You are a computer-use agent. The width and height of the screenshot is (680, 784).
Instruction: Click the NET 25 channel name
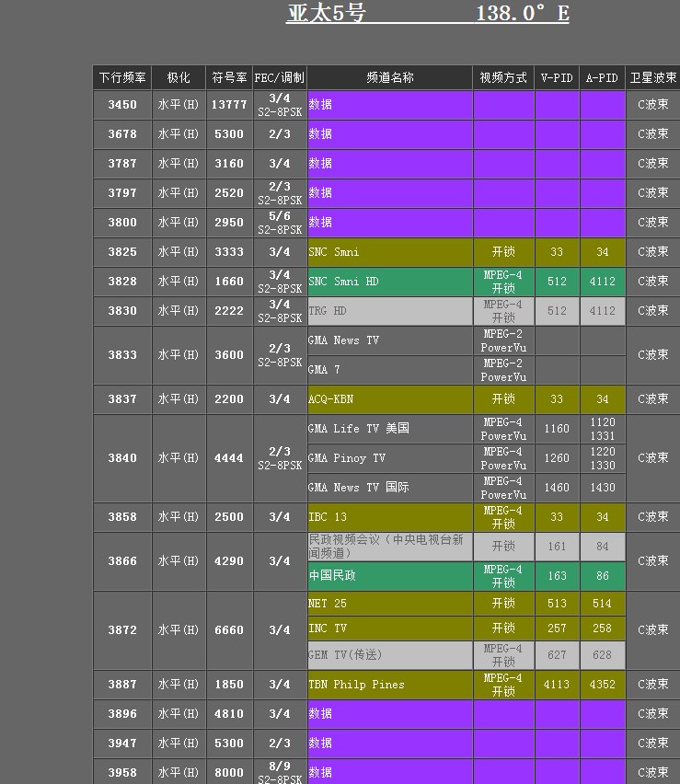327,604
